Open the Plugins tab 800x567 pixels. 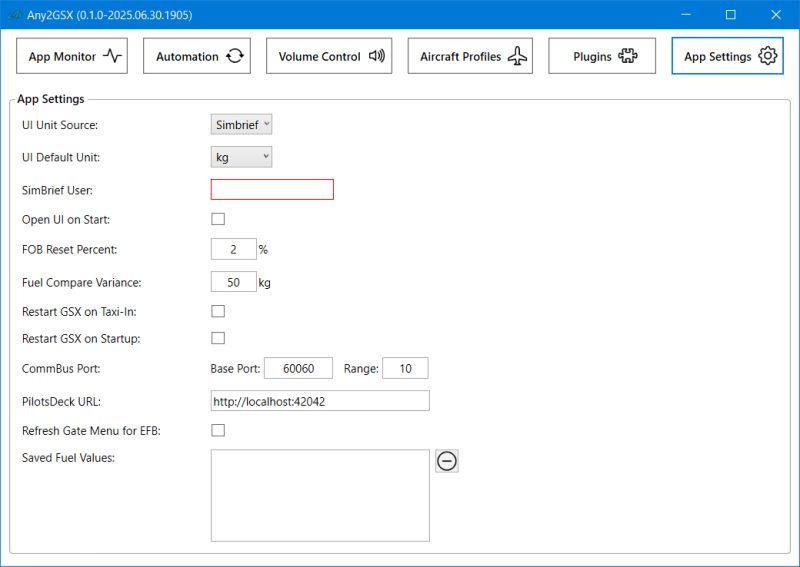602,56
